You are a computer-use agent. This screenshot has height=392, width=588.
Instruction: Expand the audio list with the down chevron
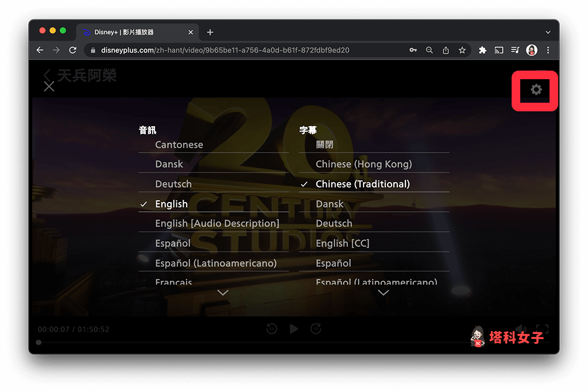(x=222, y=292)
